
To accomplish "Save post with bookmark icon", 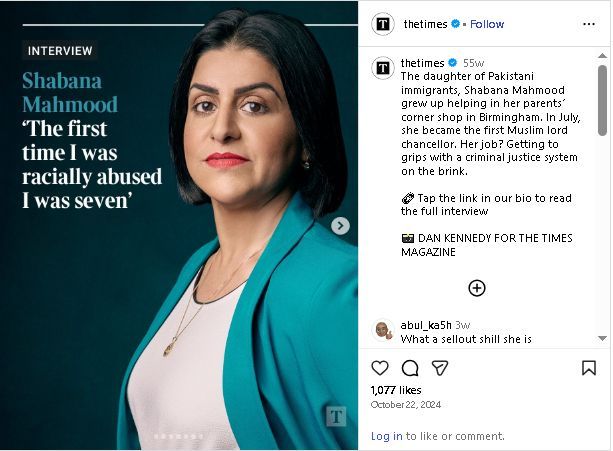I will (589, 368).
